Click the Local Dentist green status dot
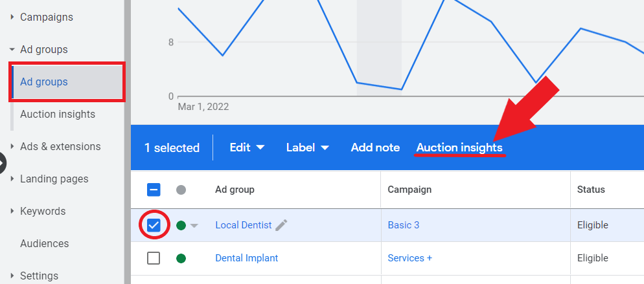644x284 pixels. click(x=181, y=225)
